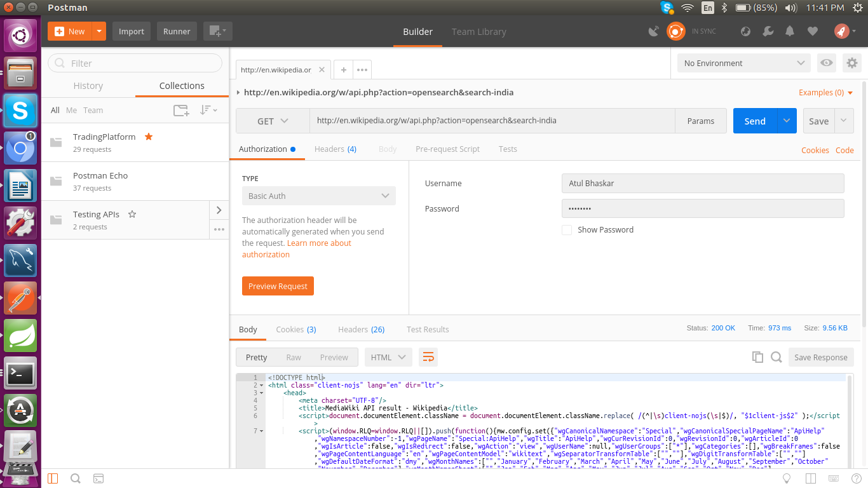Open Find magnifier icon in status bar
868x488 pixels.
coord(75,478)
